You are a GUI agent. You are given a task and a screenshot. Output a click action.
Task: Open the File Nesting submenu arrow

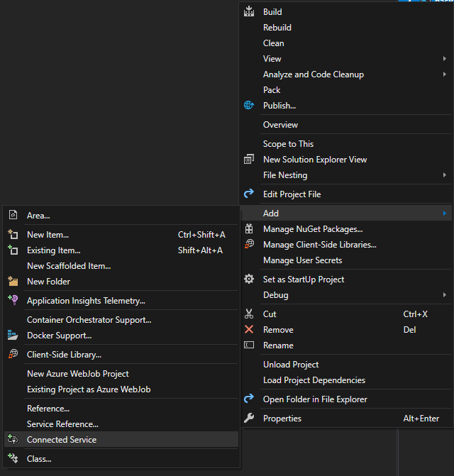pos(445,175)
